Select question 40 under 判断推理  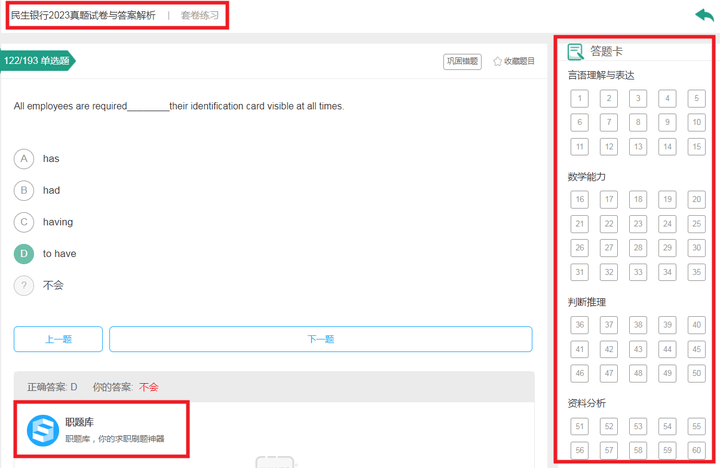coord(697,325)
